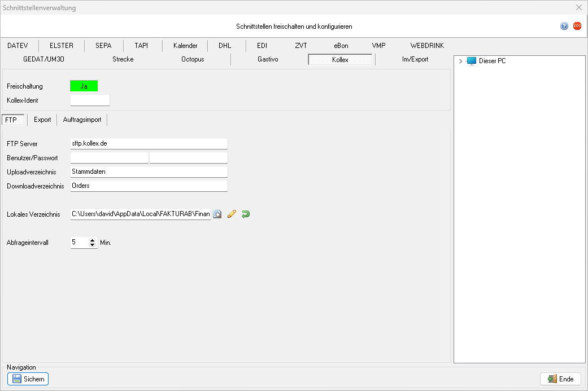This screenshot has width=588, height=391.
Task: Select the ELSTER tab
Action: 62,46
